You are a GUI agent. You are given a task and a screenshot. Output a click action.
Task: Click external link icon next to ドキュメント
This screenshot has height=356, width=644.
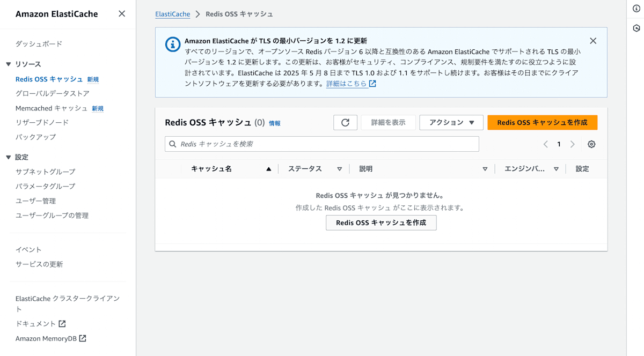(x=62, y=324)
